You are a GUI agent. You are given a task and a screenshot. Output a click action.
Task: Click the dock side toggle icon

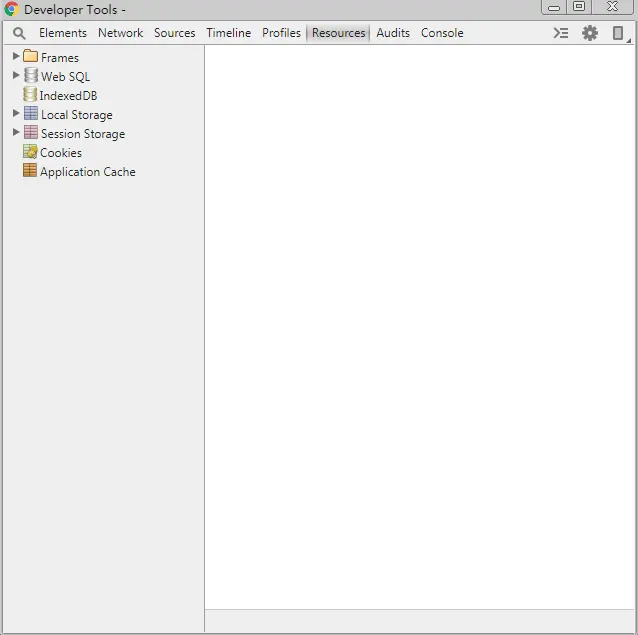(x=618, y=33)
